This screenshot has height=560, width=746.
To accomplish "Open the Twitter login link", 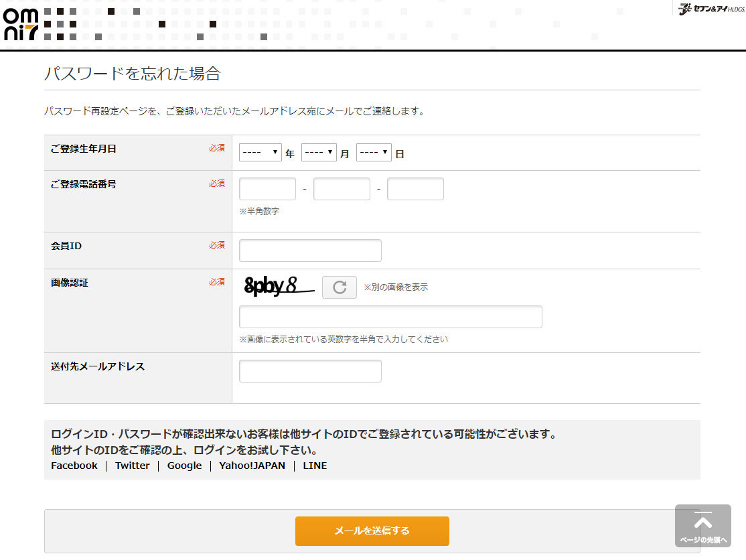I will point(132,466).
